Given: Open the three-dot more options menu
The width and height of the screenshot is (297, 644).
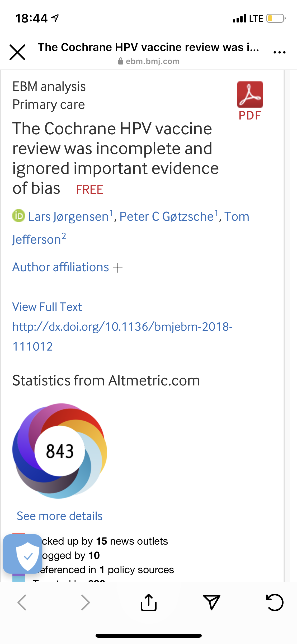Looking at the screenshot, I should (279, 52).
